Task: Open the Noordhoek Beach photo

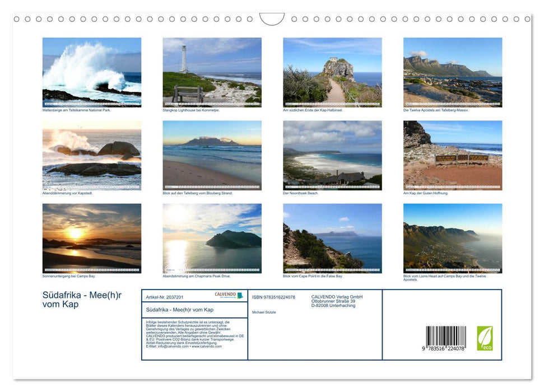Action: coord(332,155)
